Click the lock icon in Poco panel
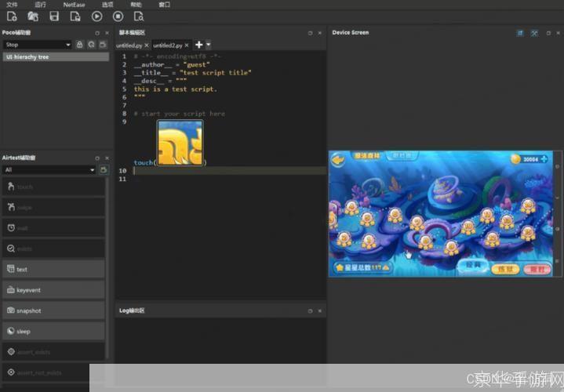 click(79, 45)
